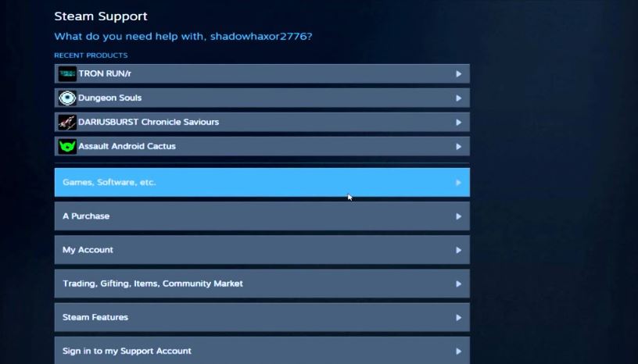Select the Steam Features help category
The width and height of the screenshot is (638, 364).
(x=262, y=317)
